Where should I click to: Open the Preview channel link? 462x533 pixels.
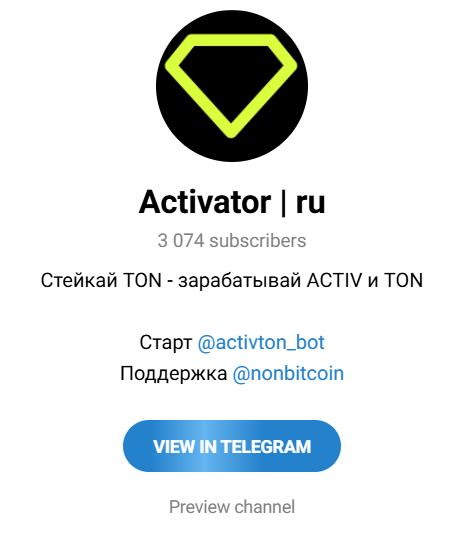[232, 507]
